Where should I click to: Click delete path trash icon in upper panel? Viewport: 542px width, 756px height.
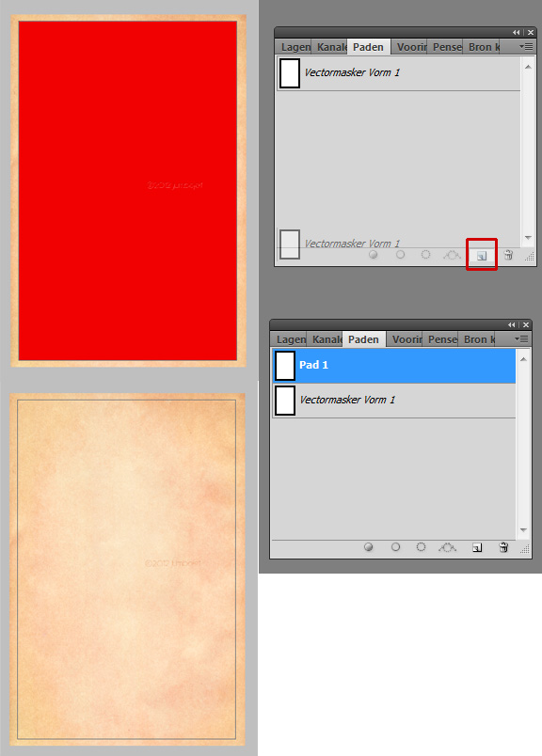point(508,255)
